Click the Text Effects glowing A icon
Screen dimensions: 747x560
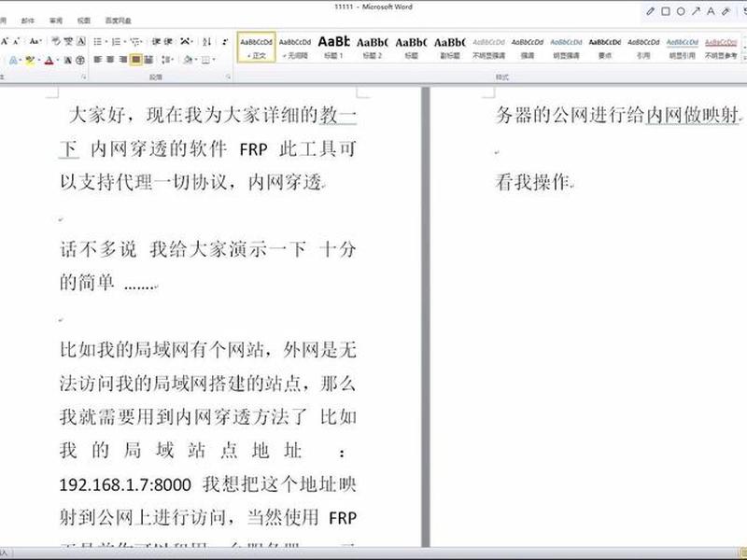(13, 60)
